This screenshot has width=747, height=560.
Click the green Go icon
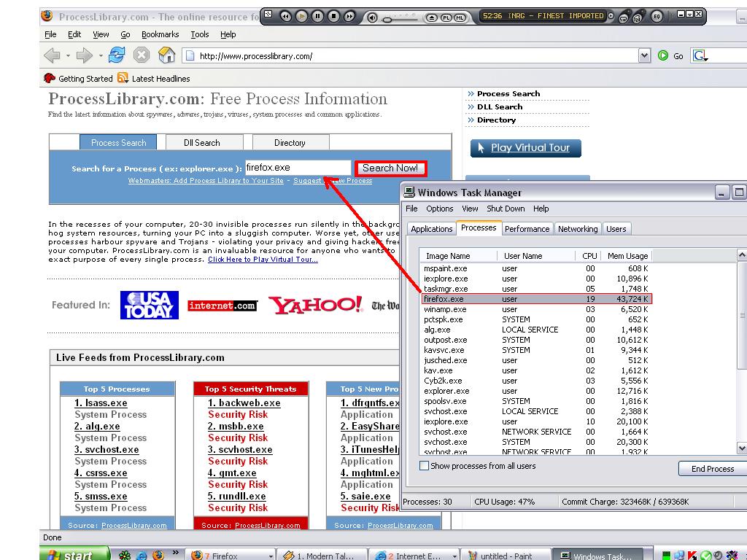[x=663, y=55]
